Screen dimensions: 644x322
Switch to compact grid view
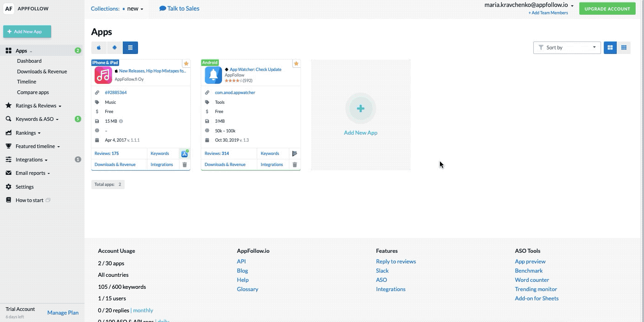624,48
